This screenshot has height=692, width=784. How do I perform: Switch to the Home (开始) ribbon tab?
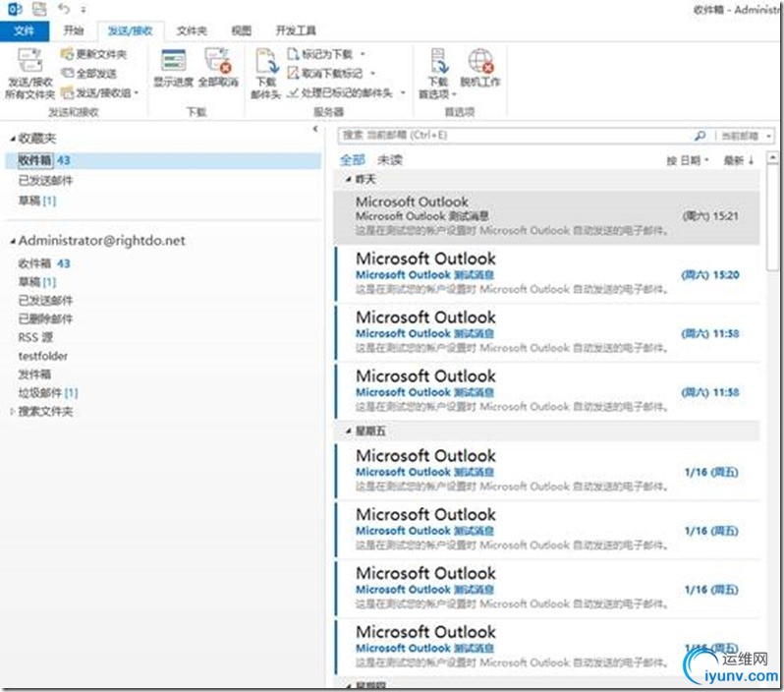(73, 30)
